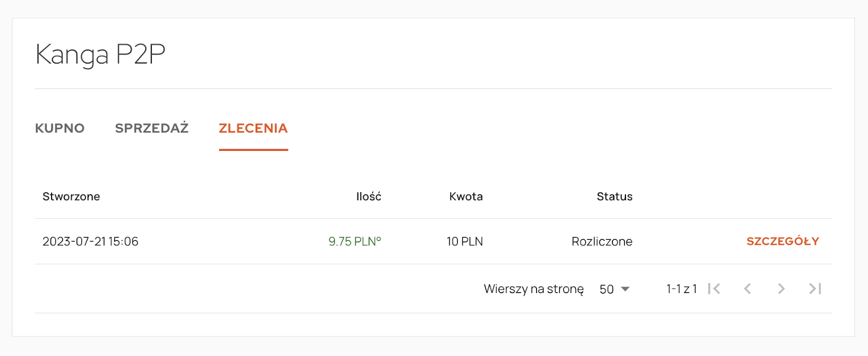868x356 pixels.
Task: Click the rows-per-page dropdown arrow
Action: coord(625,289)
